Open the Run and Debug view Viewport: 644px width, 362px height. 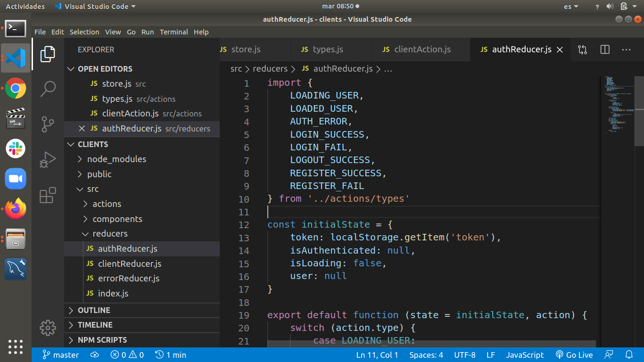point(48,160)
